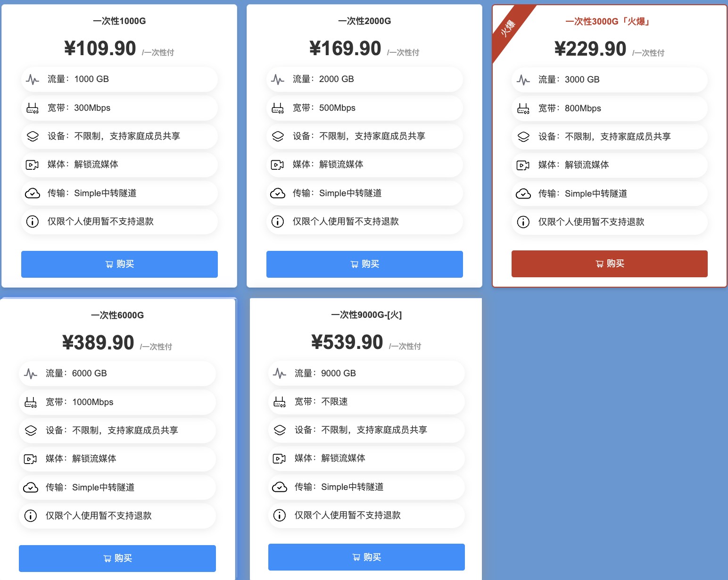Click cloud transfer icon in 9000G plan
728x580 pixels.
tap(280, 487)
